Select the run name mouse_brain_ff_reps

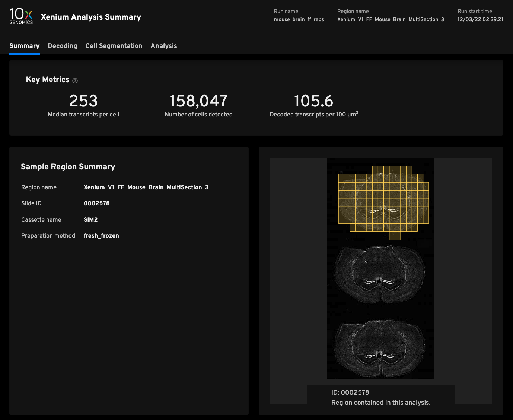[x=299, y=19]
